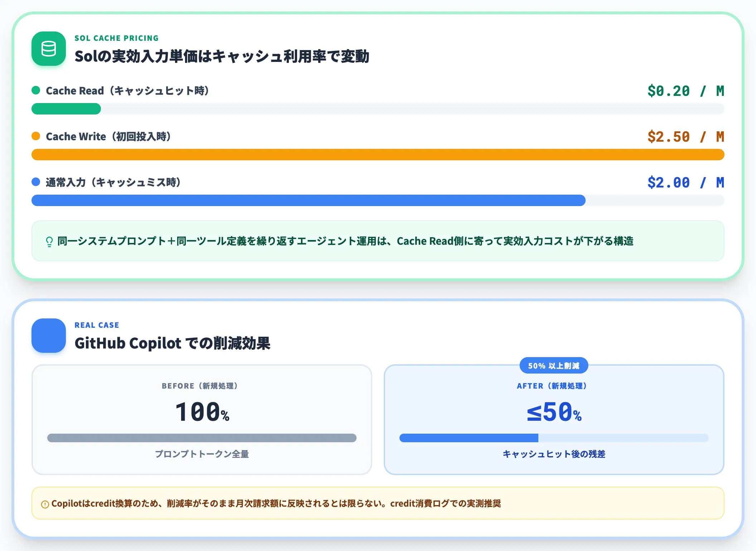Click the ≤50% value
756x551 pixels.
[x=554, y=412]
